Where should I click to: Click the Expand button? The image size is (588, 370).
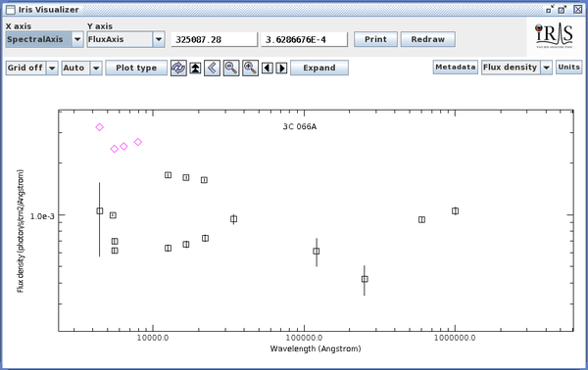point(319,69)
